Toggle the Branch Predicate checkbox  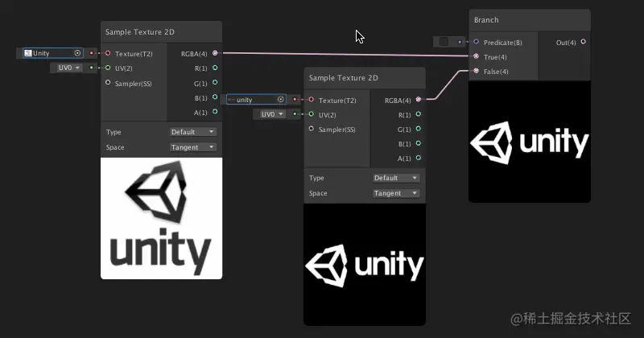[444, 42]
